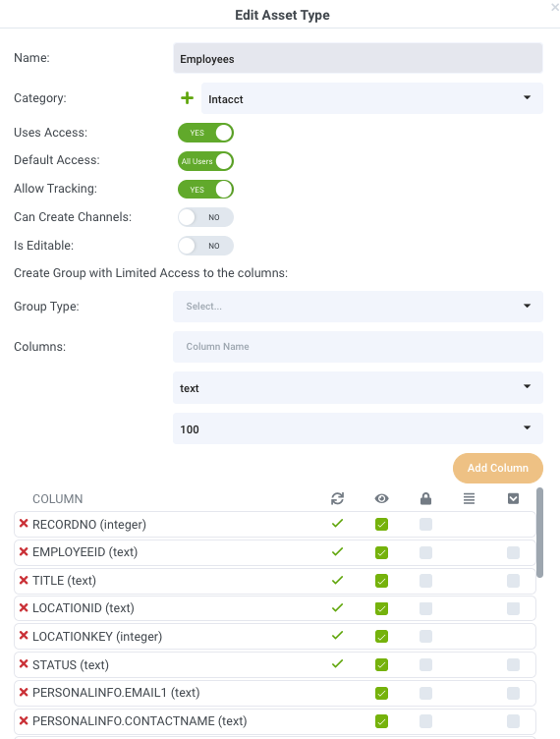Delete the RECORDNO column with red X
The height and width of the screenshot is (739, 560).
point(24,524)
